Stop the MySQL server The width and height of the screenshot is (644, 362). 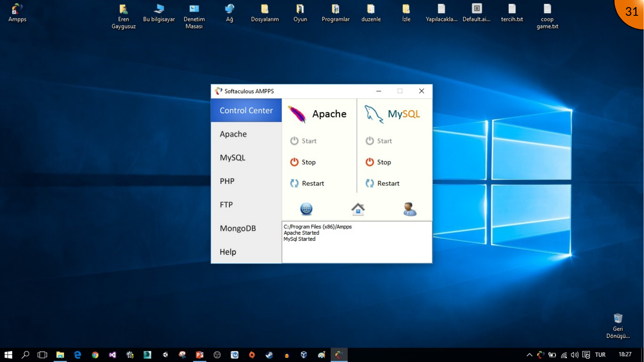(378, 162)
